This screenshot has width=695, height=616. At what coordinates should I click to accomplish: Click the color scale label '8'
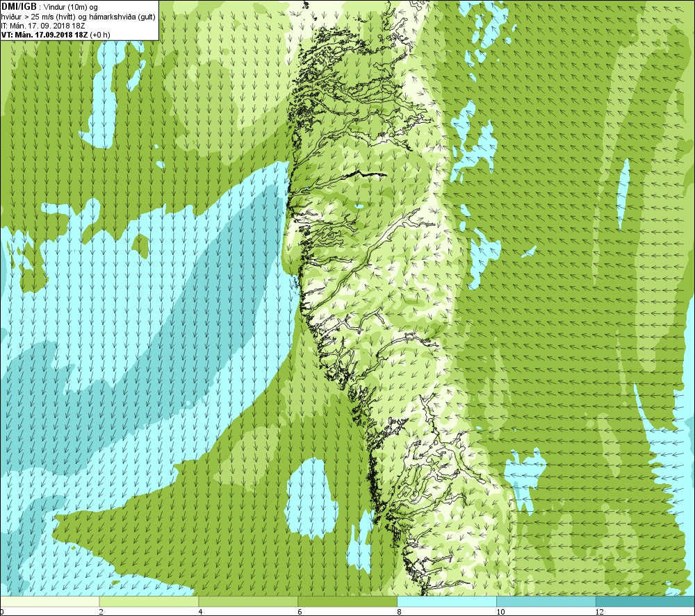click(399, 612)
